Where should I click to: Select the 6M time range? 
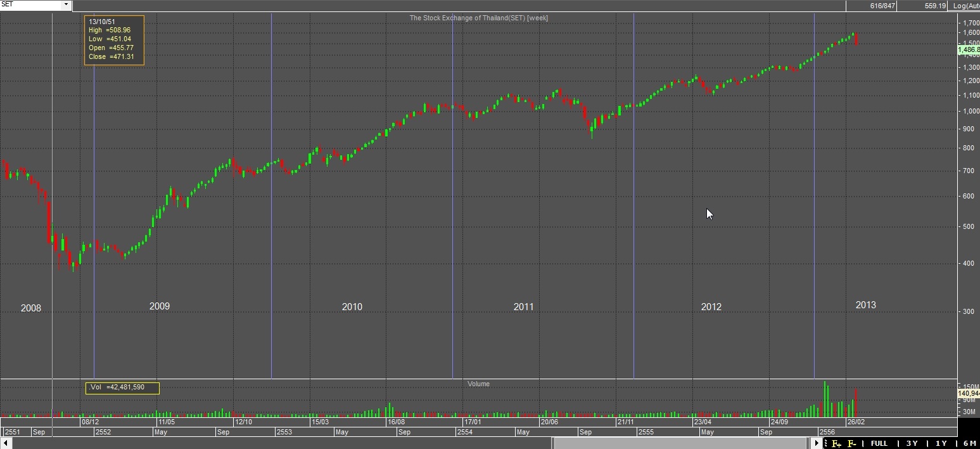tap(969, 443)
